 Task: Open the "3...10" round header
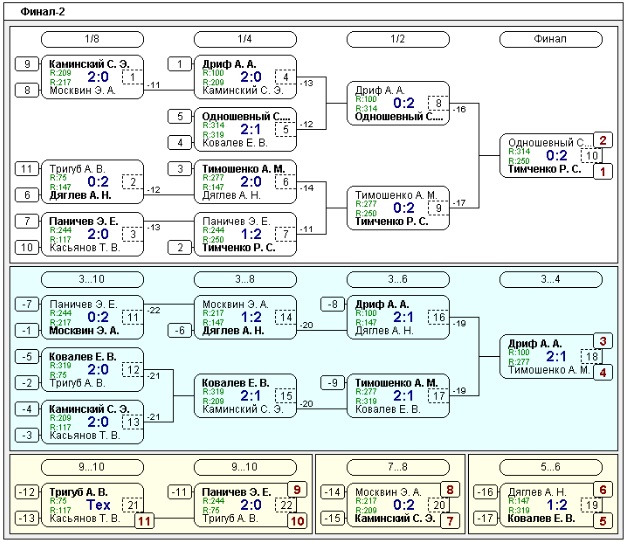point(92,279)
